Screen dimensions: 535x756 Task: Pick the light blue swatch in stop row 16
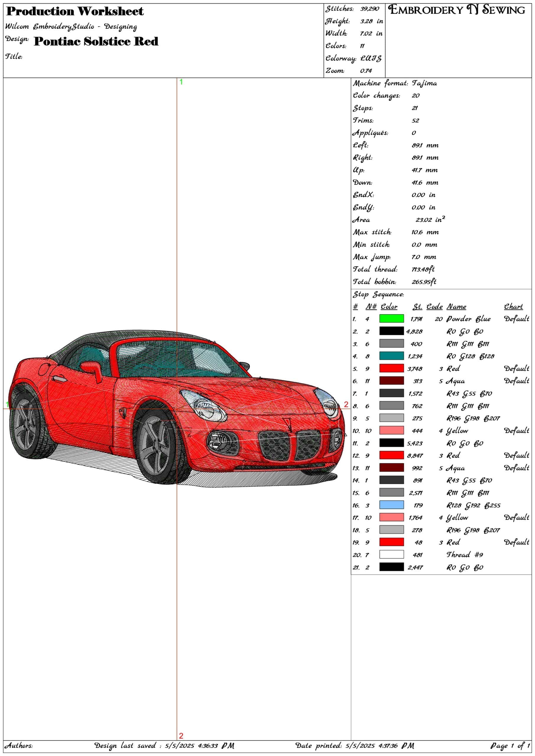point(391,505)
